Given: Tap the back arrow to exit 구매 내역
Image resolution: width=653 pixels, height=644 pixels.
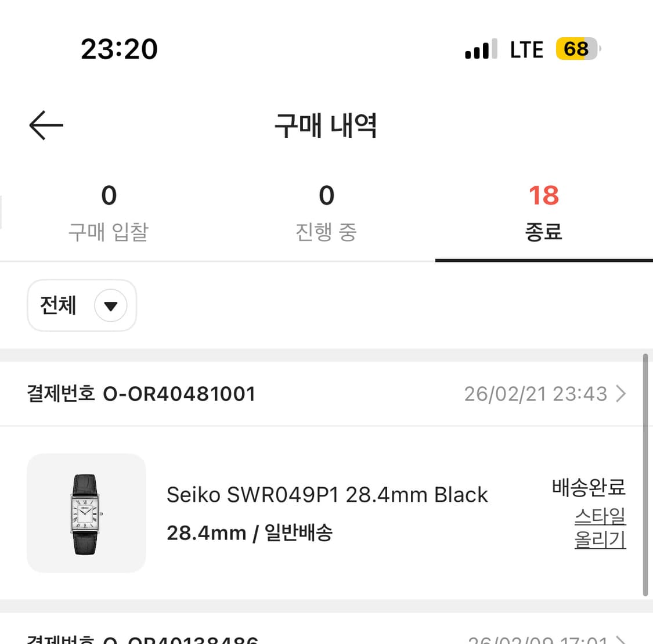Looking at the screenshot, I should click(x=46, y=125).
